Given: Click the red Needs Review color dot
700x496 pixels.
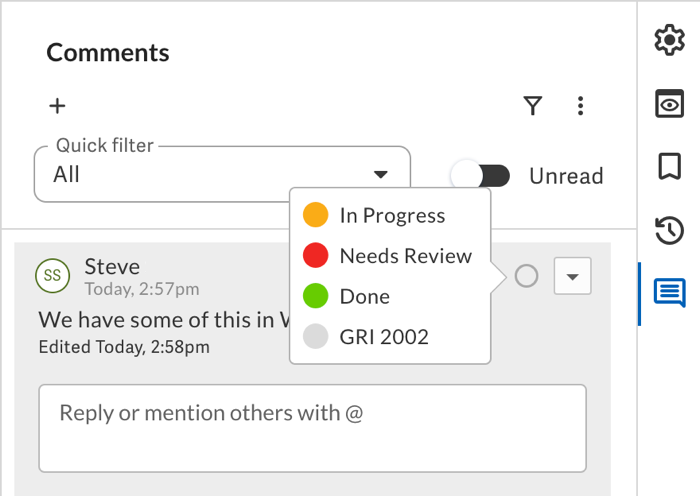Looking at the screenshot, I should (x=316, y=255).
